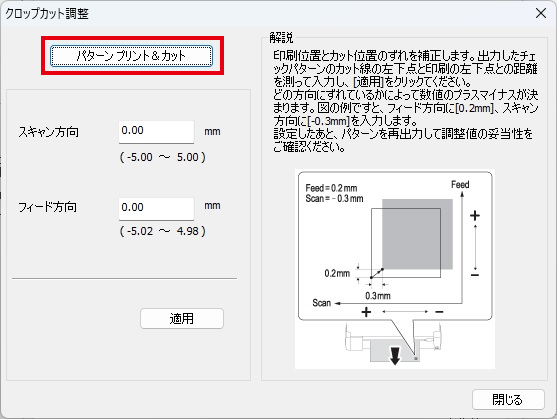Click the パターン プリント＆カット button
This screenshot has height=419, width=557.
(131, 56)
